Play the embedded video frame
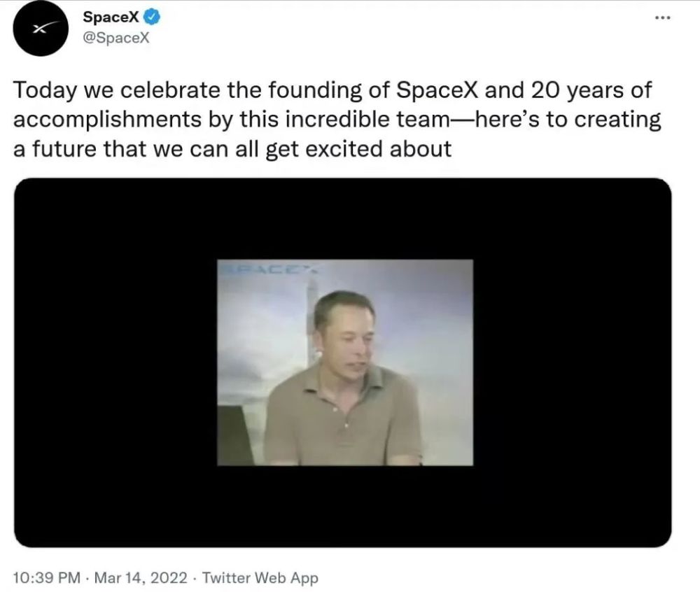Viewport: 700px width, 592px height. (x=344, y=362)
